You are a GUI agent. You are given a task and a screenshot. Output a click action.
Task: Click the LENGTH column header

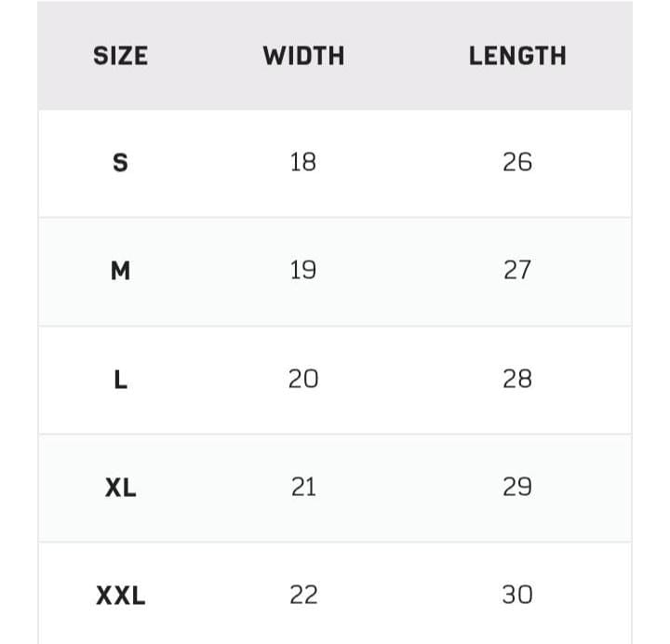click(x=517, y=56)
